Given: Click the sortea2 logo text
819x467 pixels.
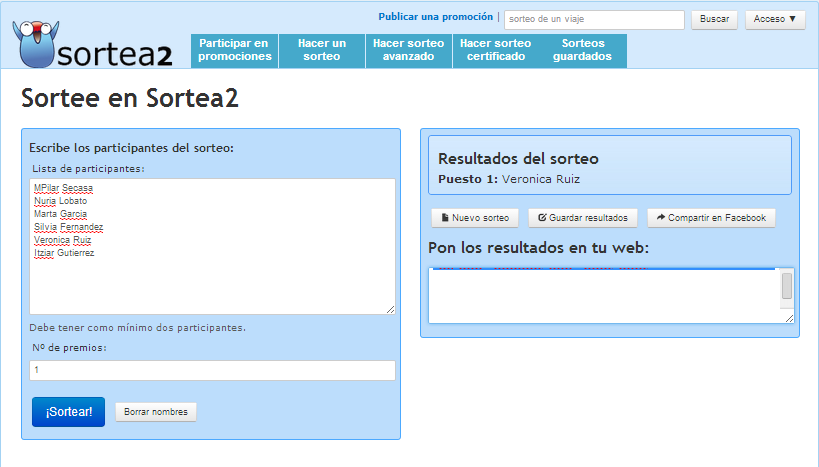Looking at the screenshot, I should [x=114, y=54].
